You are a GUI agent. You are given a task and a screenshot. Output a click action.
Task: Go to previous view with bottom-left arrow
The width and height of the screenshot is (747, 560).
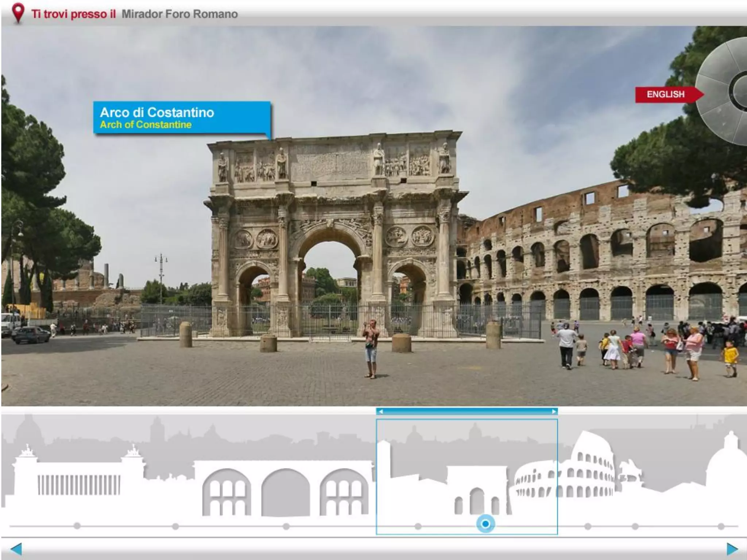click(x=16, y=548)
